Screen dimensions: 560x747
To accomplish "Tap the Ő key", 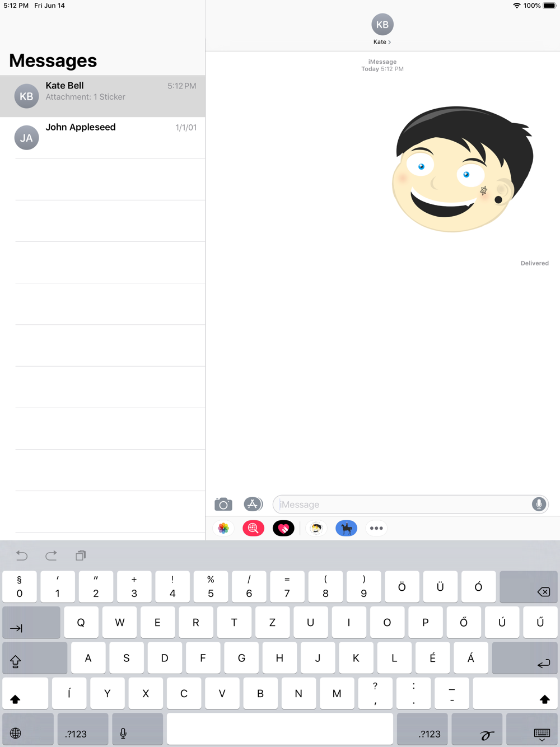I will [464, 622].
